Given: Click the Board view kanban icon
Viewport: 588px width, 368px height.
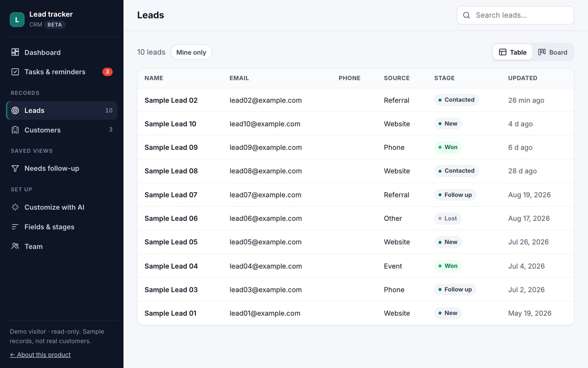Looking at the screenshot, I should [x=542, y=52].
